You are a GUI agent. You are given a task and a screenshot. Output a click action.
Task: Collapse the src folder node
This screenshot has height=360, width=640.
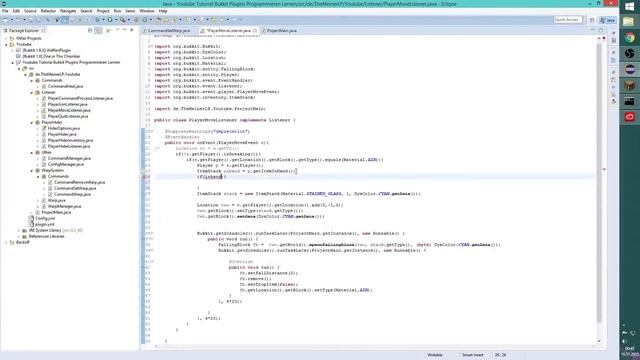point(19,69)
